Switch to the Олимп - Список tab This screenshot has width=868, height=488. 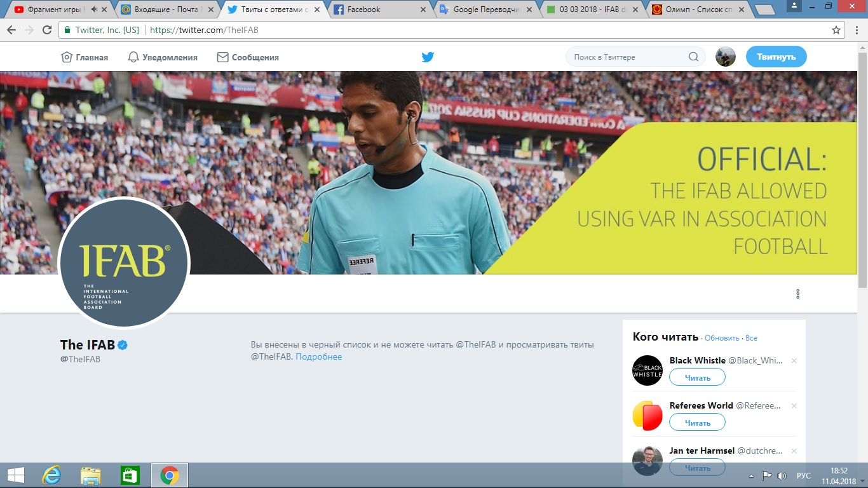click(699, 10)
